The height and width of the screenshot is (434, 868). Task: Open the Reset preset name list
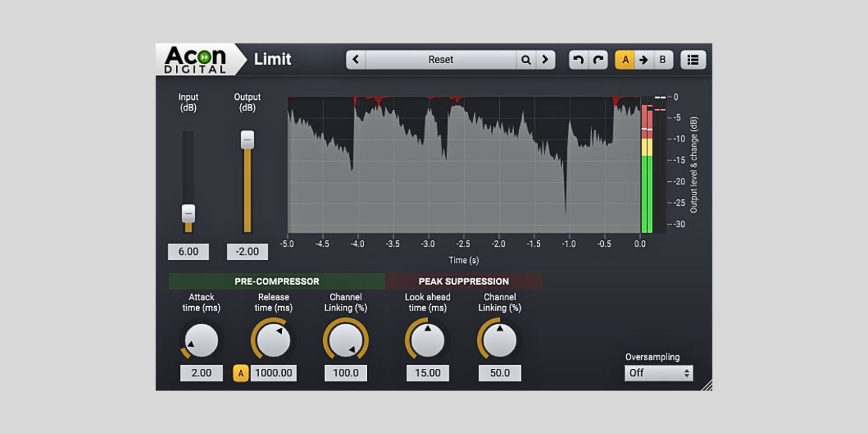(441, 60)
